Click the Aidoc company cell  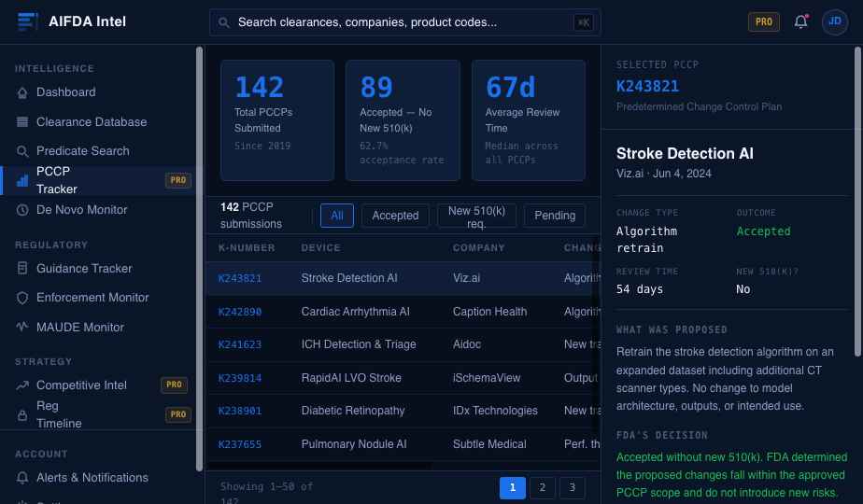pyautogui.click(x=467, y=345)
